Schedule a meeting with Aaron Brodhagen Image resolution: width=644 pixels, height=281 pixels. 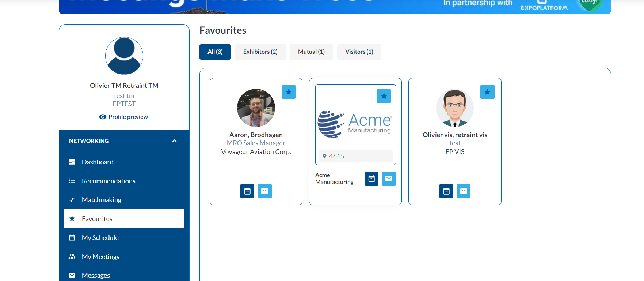247,191
